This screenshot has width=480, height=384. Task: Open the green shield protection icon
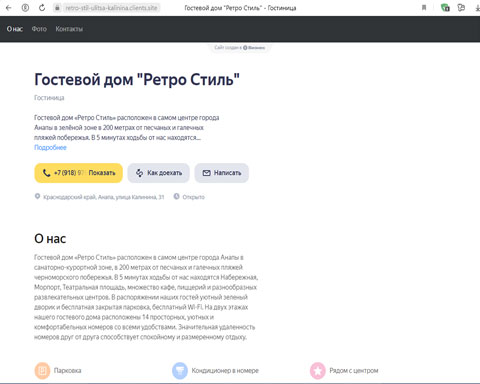445,8
